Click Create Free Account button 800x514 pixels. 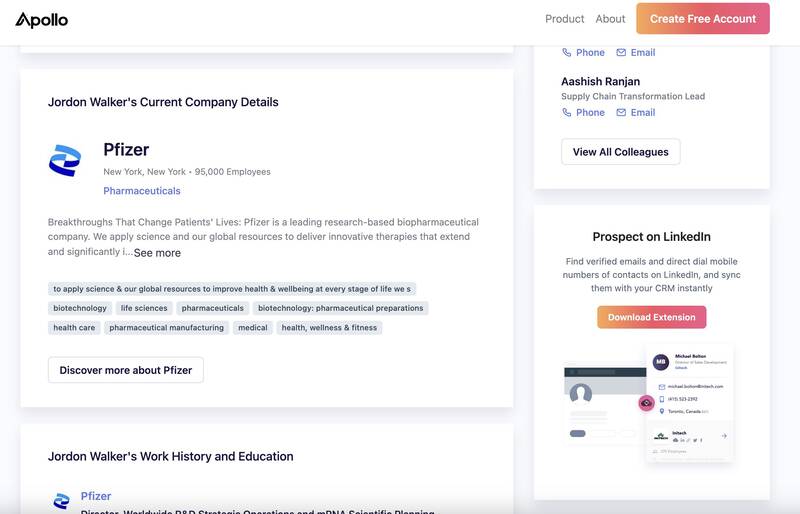click(x=703, y=19)
